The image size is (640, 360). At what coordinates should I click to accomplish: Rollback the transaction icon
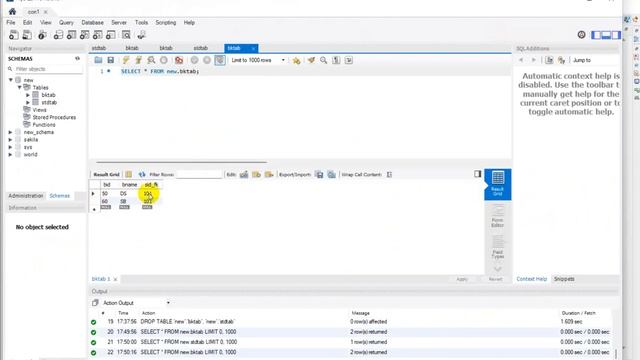pos(207,60)
